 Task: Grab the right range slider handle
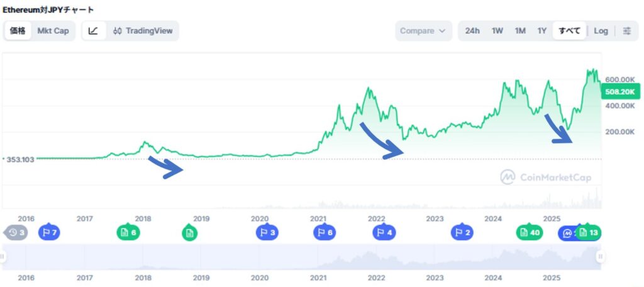pos(601,256)
